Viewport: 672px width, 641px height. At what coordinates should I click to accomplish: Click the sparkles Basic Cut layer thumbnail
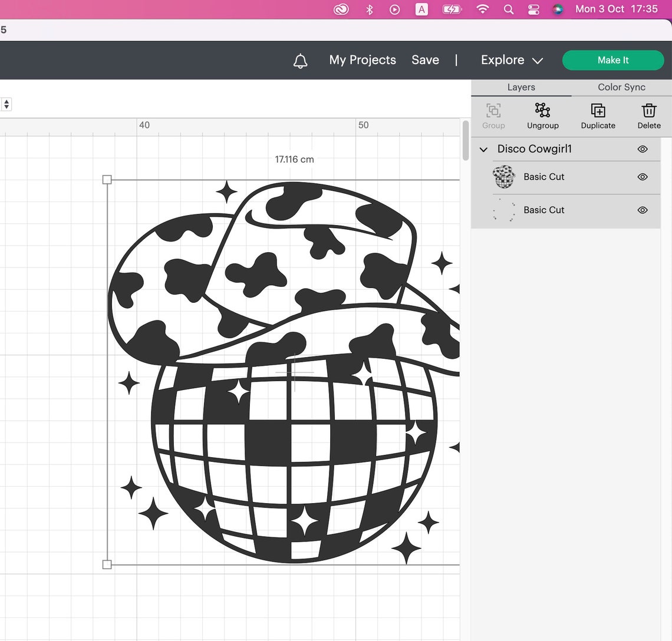504,210
